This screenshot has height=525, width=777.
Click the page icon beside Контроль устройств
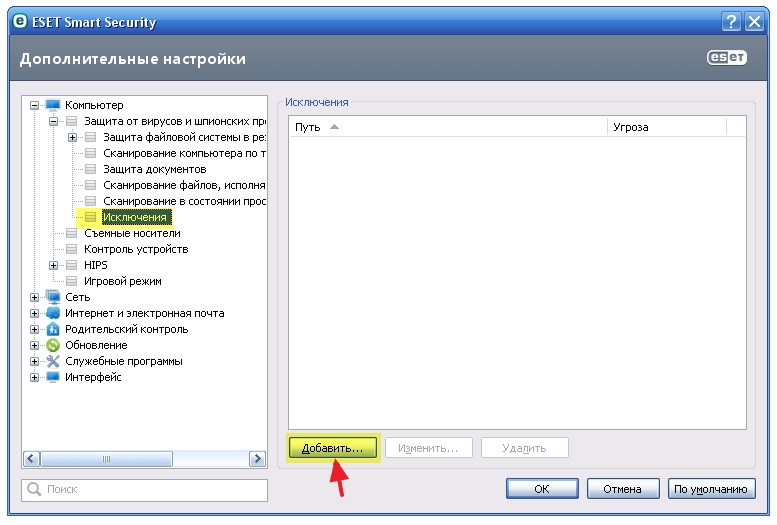[71, 249]
